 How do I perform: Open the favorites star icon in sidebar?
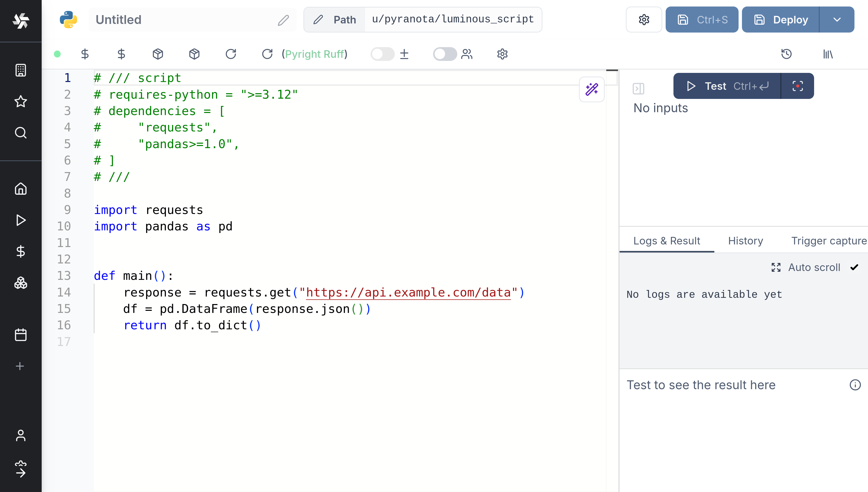click(x=21, y=101)
